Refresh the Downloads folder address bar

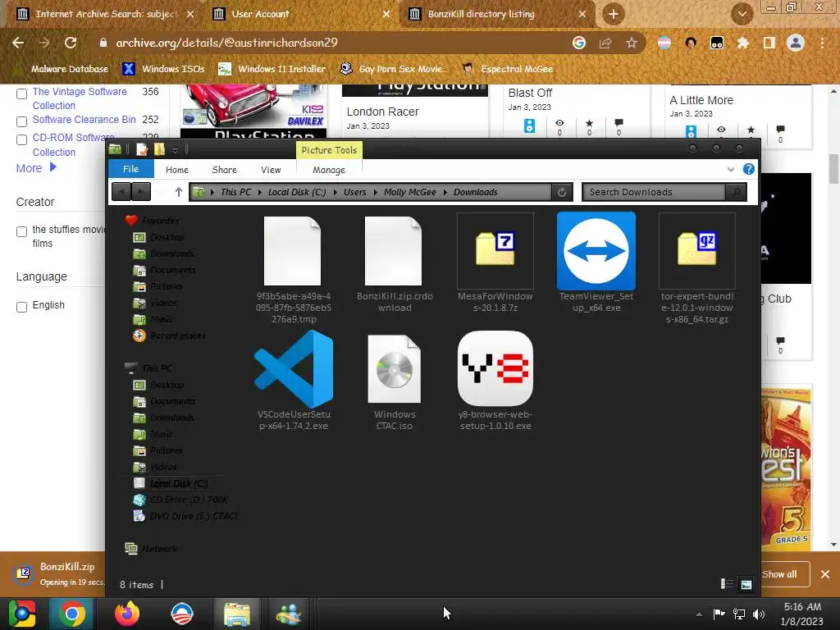click(x=562, y=192)
